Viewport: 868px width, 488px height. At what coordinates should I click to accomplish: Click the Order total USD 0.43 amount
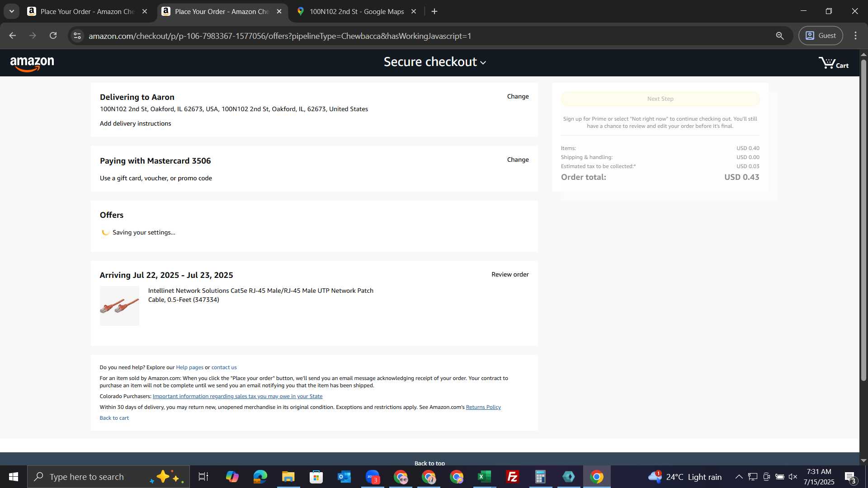pyautogui.click(x=741, y=177)
